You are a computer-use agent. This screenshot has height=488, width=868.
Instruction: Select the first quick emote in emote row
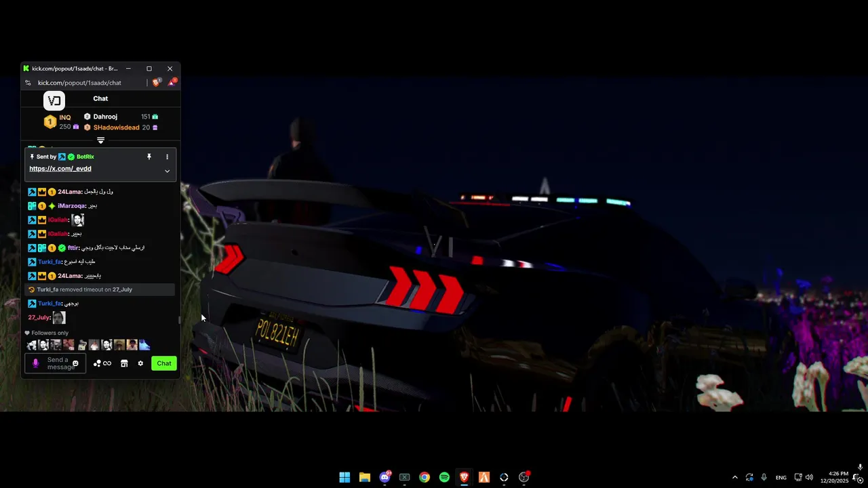click(x=31, y=345)
